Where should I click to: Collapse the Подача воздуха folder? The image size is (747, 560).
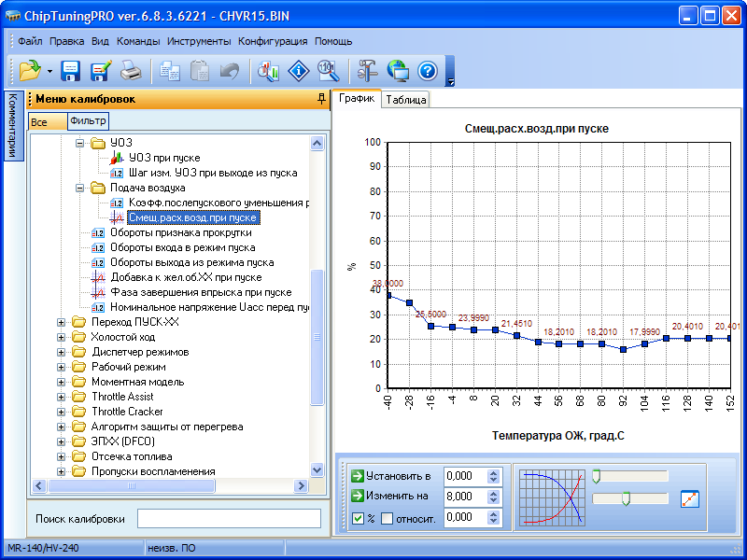pyautogui.click(x=79, y=188)
